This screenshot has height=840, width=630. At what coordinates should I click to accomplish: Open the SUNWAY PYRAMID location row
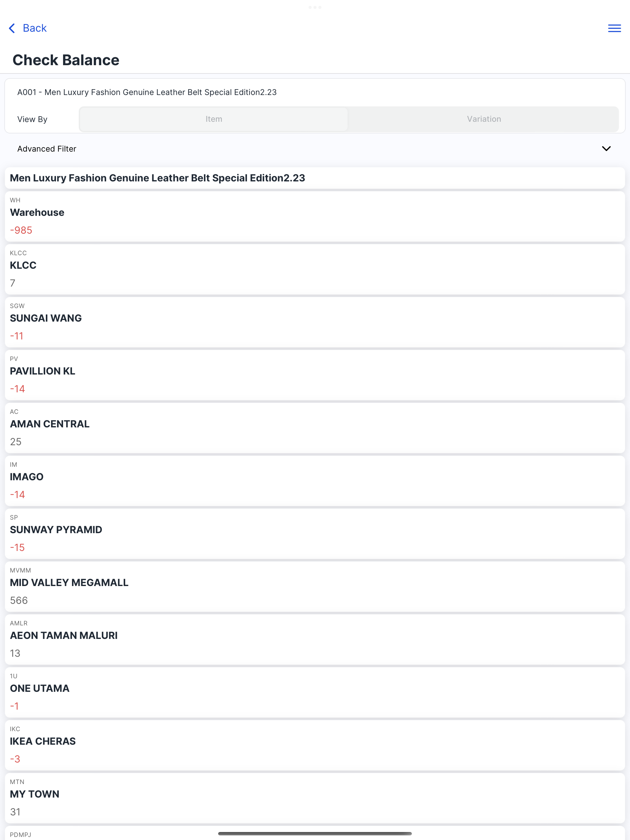315,533
